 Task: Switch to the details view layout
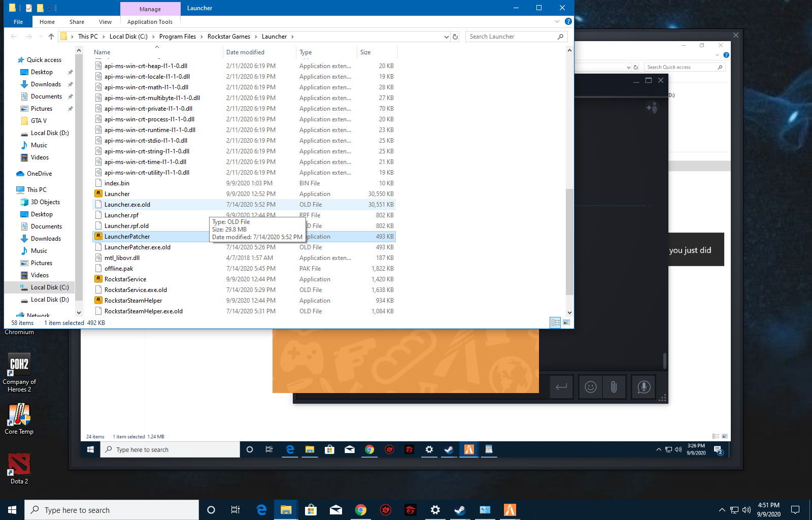point(555,322)
